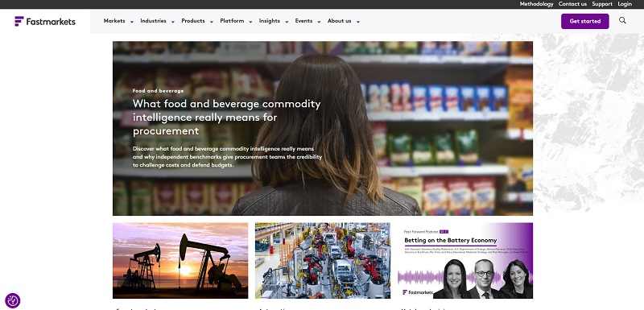Expand the Insights dropdown arrow
Viewport: 644px width, 310px height.
click(x=287, y=22)
